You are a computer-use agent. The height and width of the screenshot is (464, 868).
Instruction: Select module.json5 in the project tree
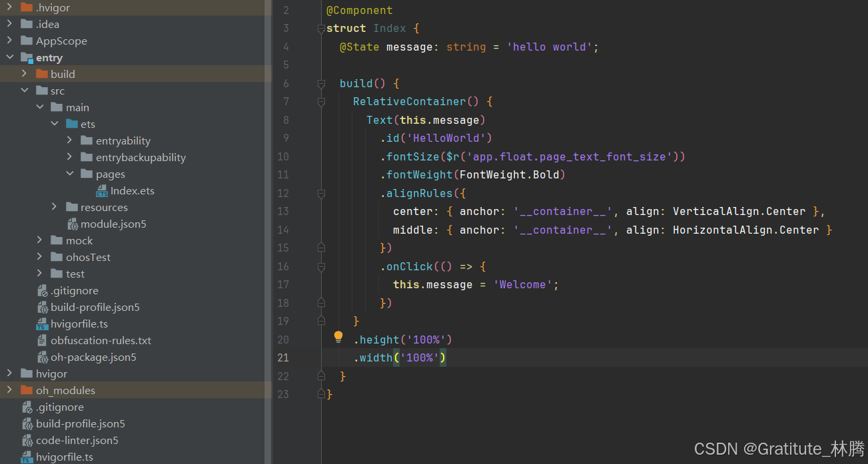tap(113, 224)
